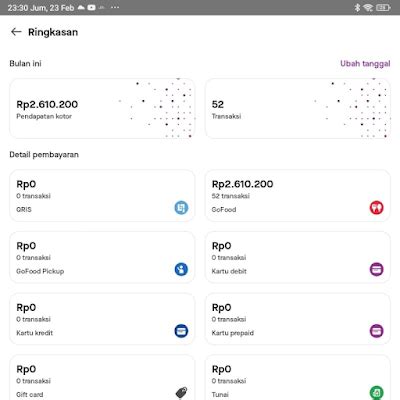Image resolution: width=400 pixels, height=400 pixels.
Task: Tap the Bluetooth status bar icon
Action: (x=357, y=7)
